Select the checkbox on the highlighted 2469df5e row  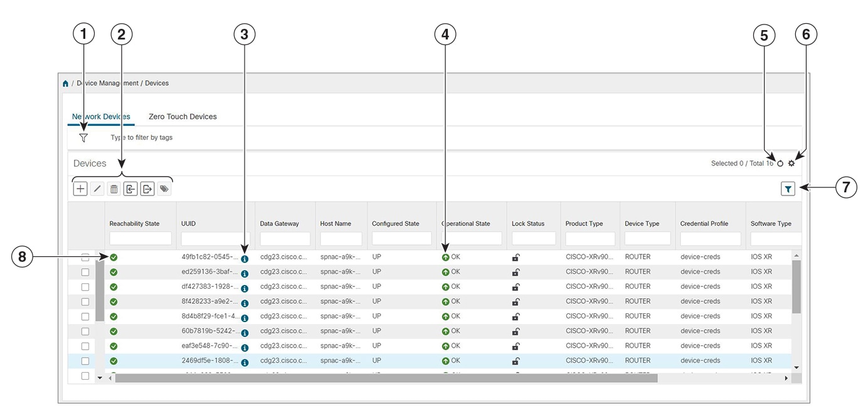click(x=86, y=360)
